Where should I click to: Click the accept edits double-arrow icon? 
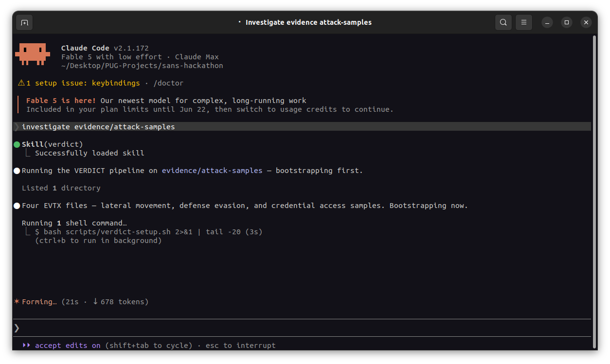coord(26,346)
